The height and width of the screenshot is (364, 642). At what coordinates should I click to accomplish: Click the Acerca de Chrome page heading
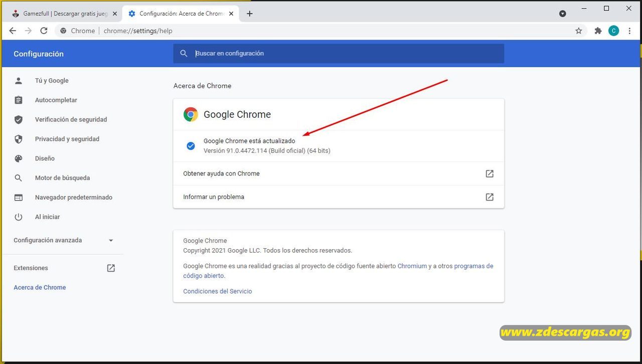[202, 86]
